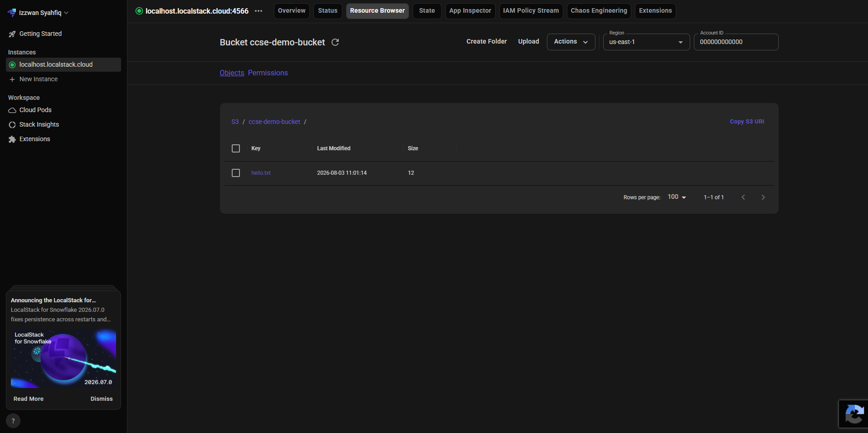The height and width of the screenshot is (433, 868).
Task: Tick the checkbox for hello.txt
Action: [x=236, y=173]
